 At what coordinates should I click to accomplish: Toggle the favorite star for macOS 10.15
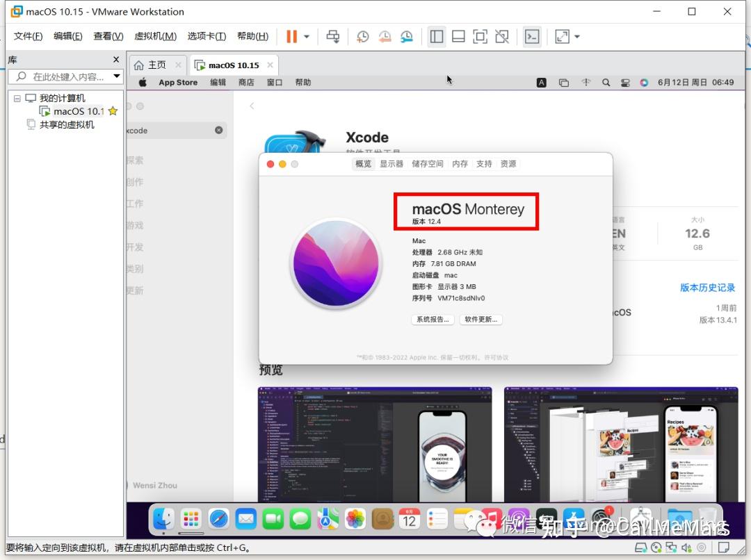pos(113,111)
